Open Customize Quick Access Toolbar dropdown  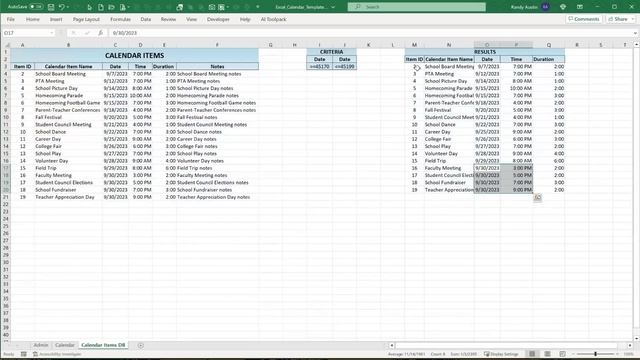[258, 7]
